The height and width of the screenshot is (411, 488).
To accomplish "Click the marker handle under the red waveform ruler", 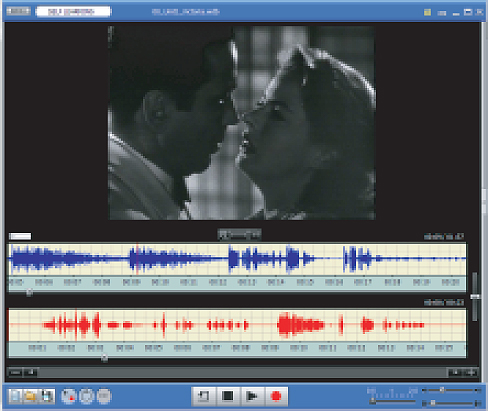I will 104,358.
